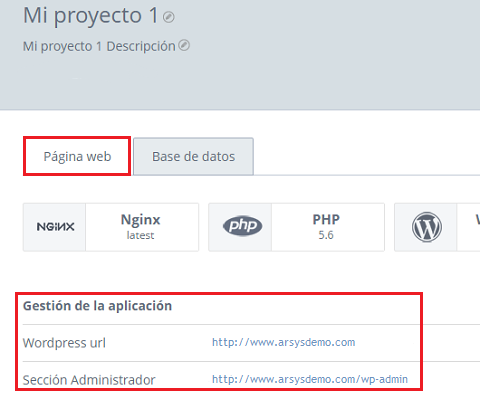Click the WordPress logo icon
480x403 pixels.
coord(427,227)
